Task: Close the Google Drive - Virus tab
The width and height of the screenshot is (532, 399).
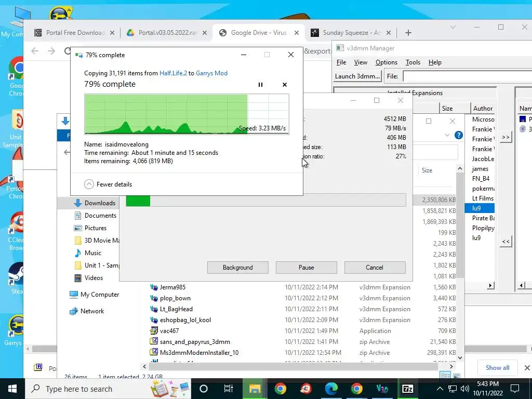Action: pos(297,33)
